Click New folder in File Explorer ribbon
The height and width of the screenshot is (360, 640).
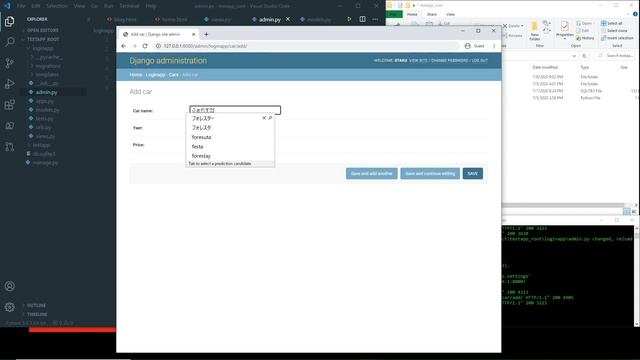pyautogui.click(x=534, y=31)
